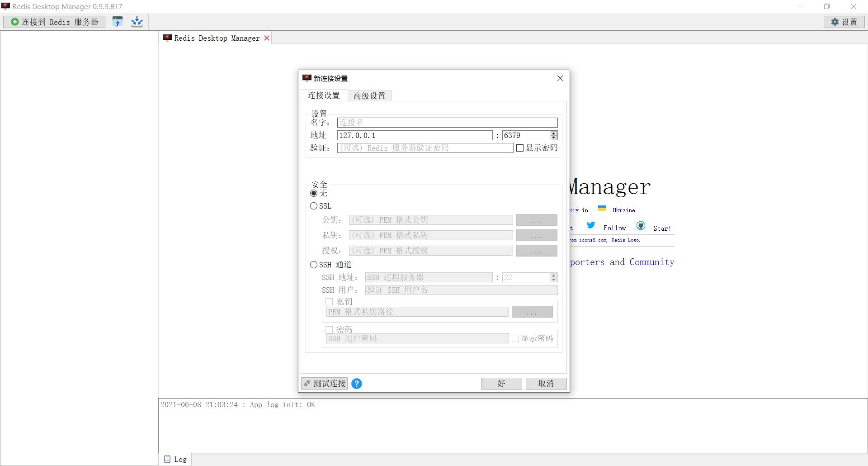Close the Redis Desktop Manager tab

(x=267, y=38)
